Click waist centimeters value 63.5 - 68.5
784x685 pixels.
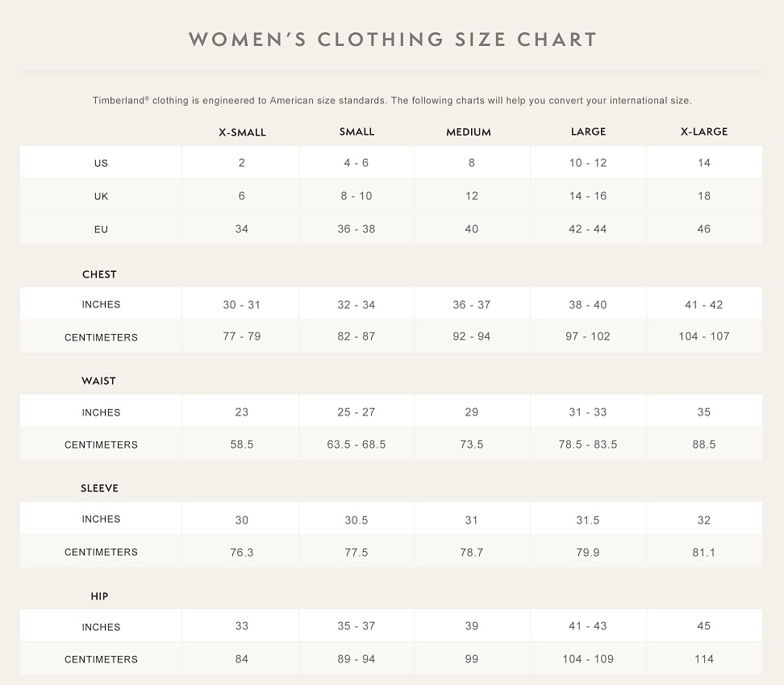click(357, 445)
